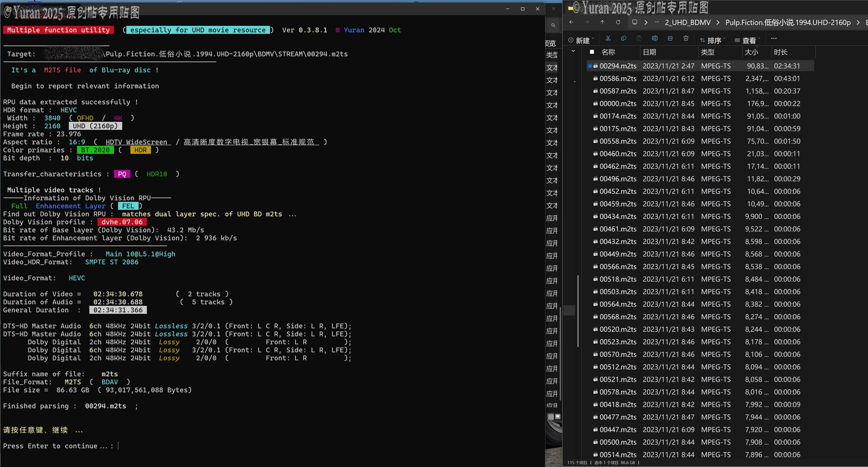Click the '115 个项目' status bar text

click(577, 463)
